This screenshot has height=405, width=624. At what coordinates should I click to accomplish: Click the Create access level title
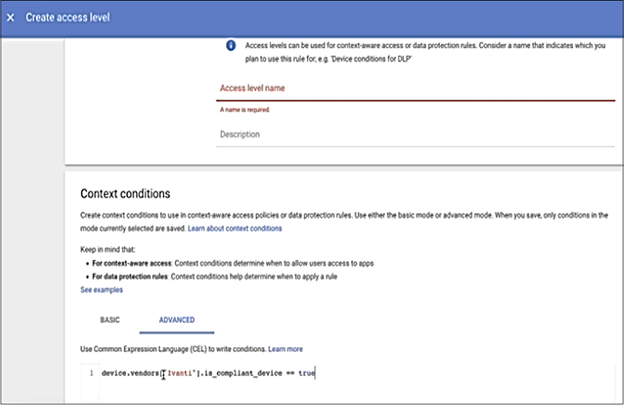tap(67, 18)
